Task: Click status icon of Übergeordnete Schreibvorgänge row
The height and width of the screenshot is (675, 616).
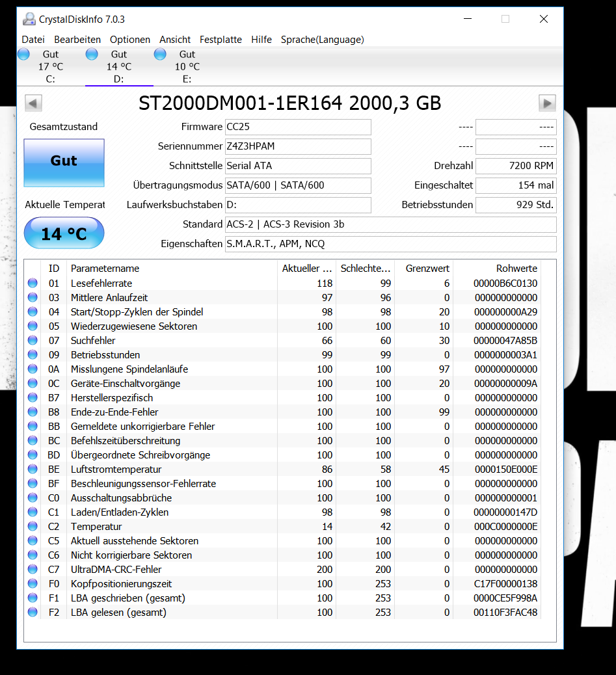Action: tap(33, 455)
